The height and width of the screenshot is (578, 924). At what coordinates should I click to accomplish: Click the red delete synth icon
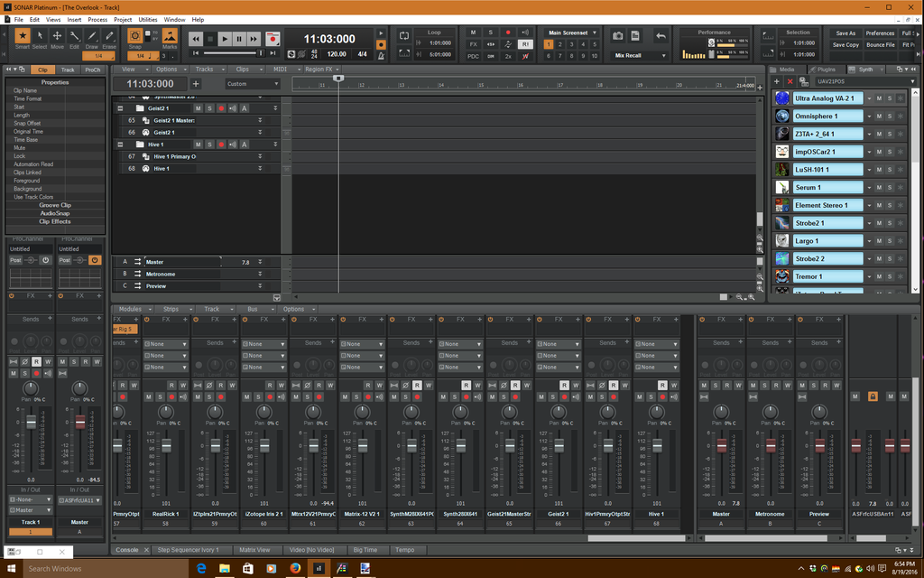click(x=790, y=81)
